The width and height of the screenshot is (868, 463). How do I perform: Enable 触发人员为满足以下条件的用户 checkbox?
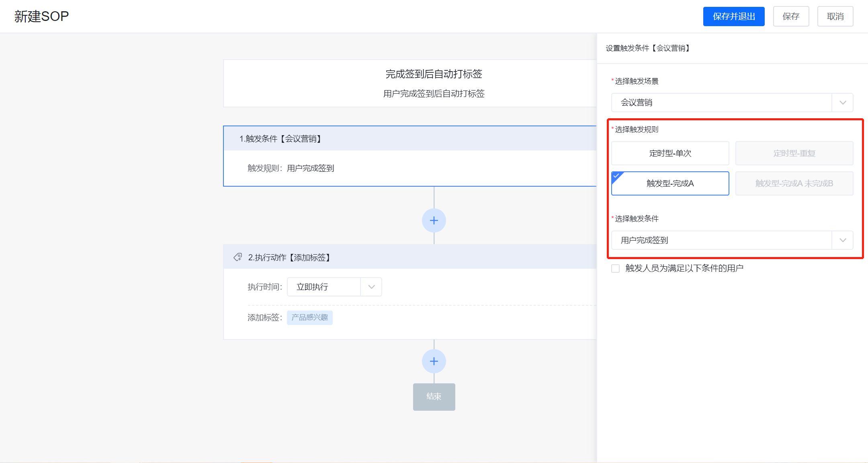tap(615, 268)
